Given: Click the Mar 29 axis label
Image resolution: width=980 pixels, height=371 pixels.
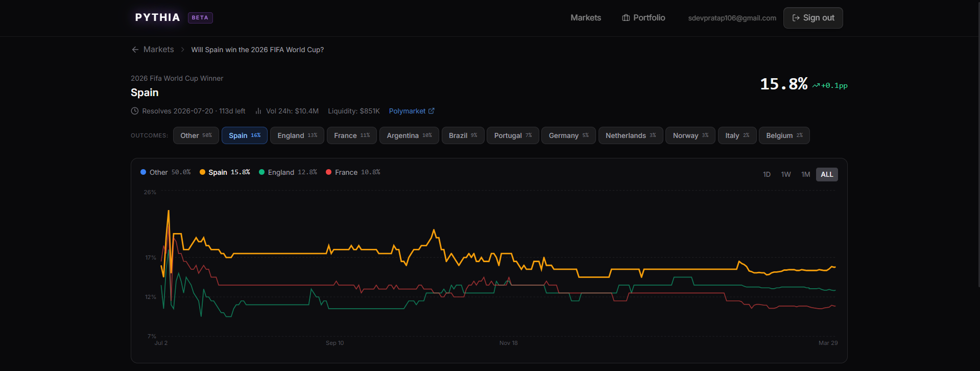Looking at the screenshot, I should (x=828, y=343).
